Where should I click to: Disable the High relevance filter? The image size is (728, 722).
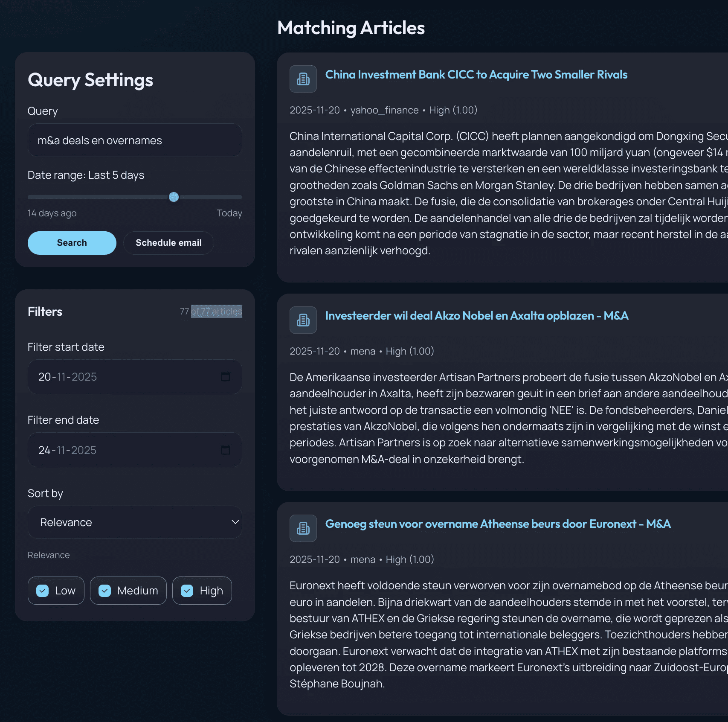click(x=186, y=591)
